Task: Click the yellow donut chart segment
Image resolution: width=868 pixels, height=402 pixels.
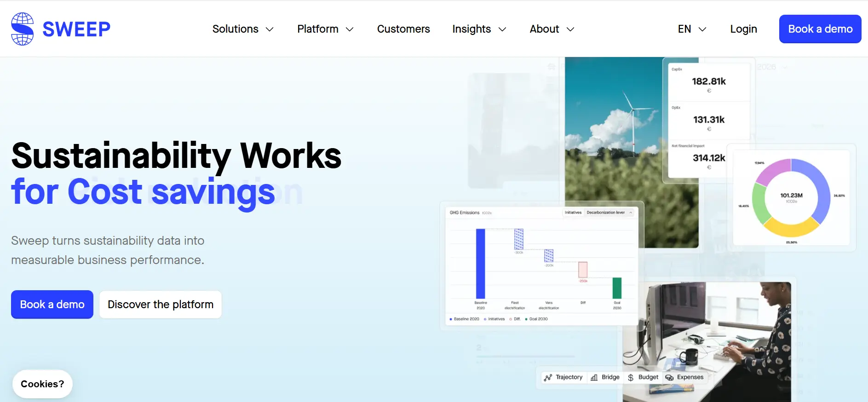Action: point(791,228)
